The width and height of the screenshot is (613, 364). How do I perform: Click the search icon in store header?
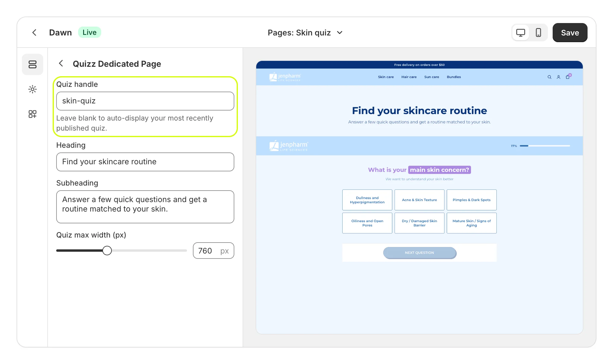(x=549, y=77)
